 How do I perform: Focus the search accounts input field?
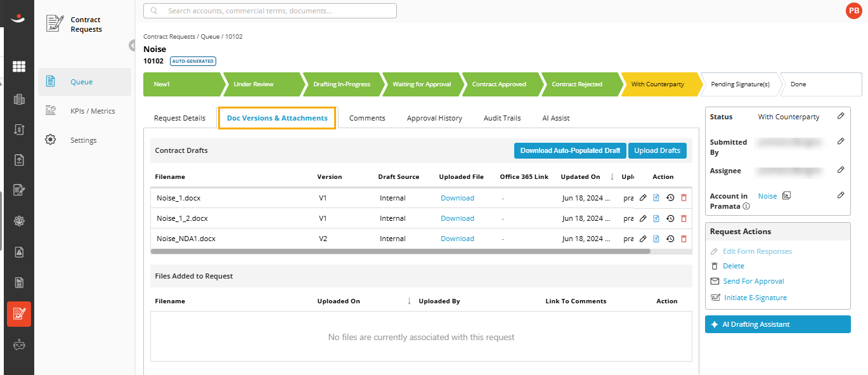pyautogui.click(x=270, y=11)
